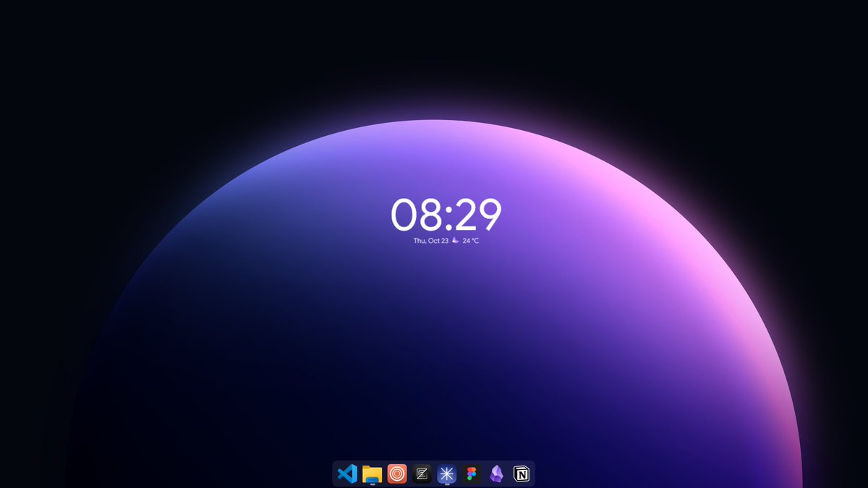Launch Figma from the dock
This screenshot has width=868, height=488.
point(472,474)
